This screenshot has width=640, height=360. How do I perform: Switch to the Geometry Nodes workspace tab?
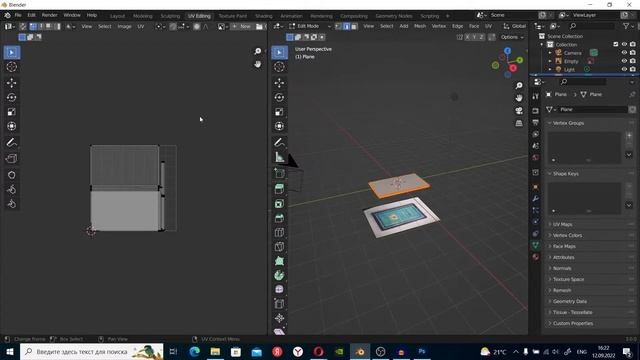(x=394, y=16)
